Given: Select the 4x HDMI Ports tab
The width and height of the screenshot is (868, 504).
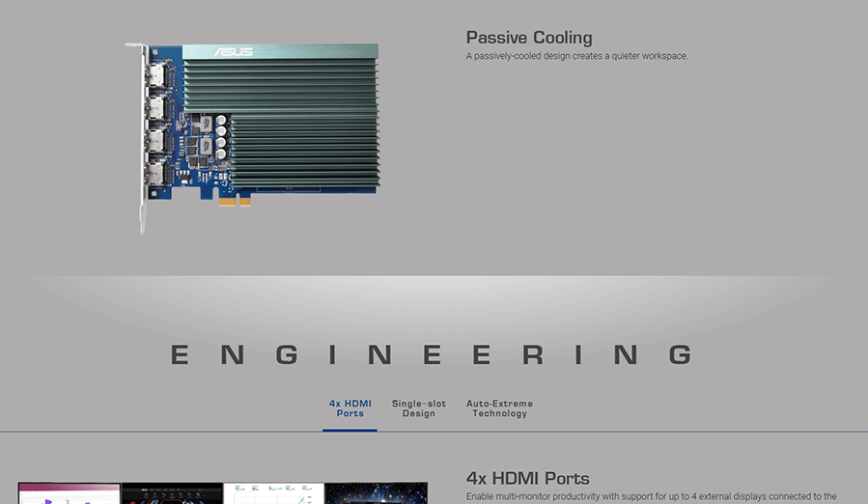Looking at the screenshot, I should (350, 408).
